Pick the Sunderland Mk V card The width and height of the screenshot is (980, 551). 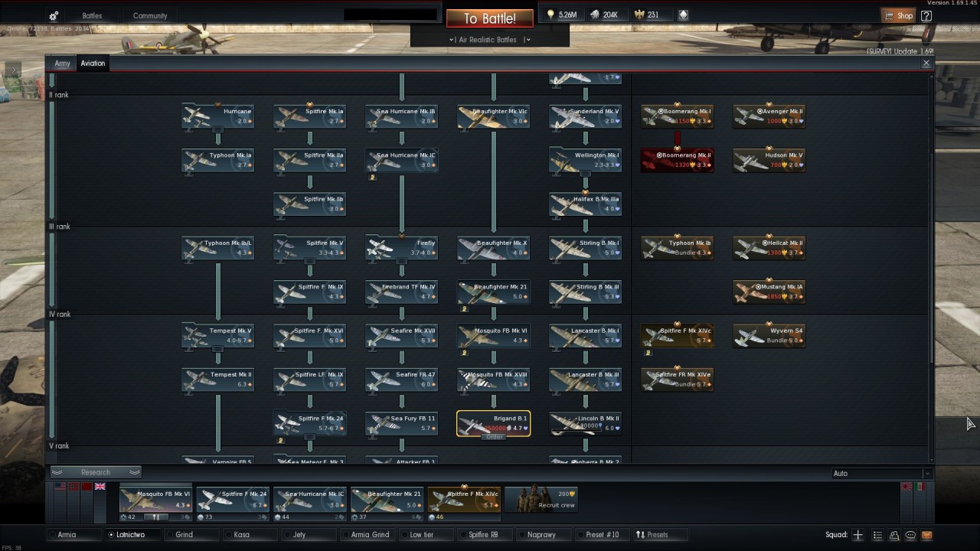pos(585,116)
